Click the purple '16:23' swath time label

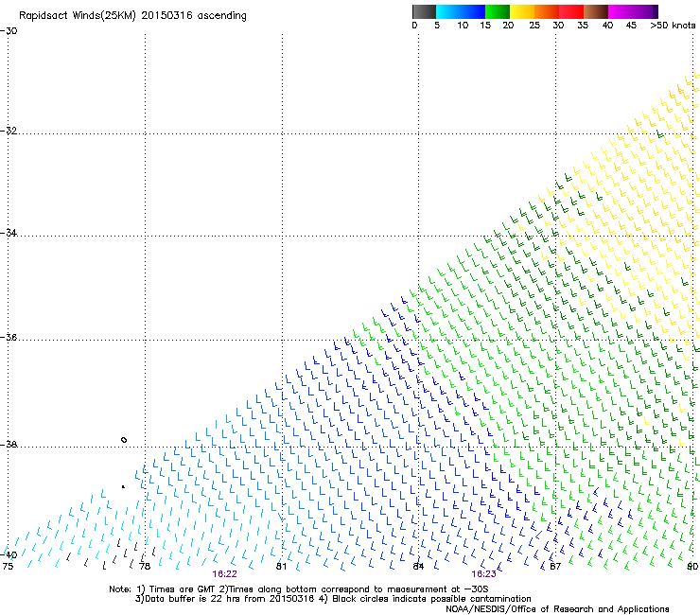pyautogui.click(x=484, y=574)
